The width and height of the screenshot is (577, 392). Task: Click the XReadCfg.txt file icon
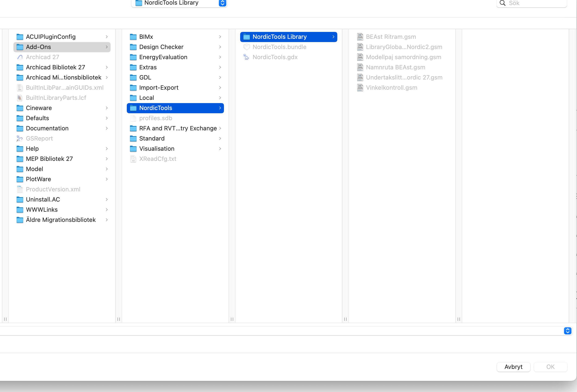133,159
